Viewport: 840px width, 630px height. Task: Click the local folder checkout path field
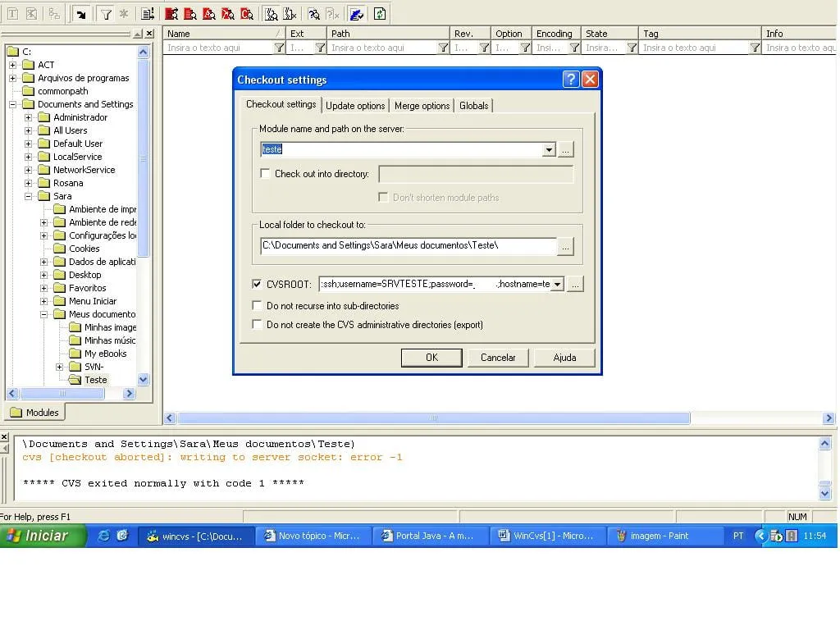(409, 246)
